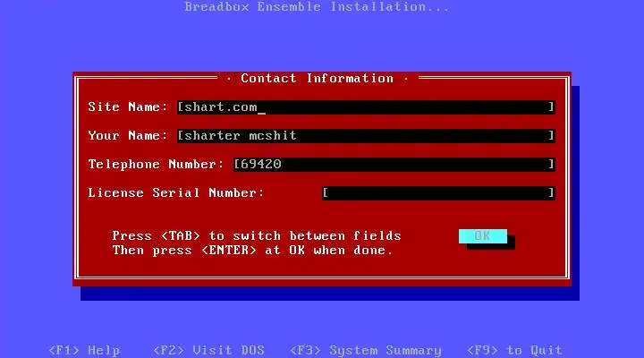Viewport: 644px width, 358px height.
Task: Click the Then press ENTER instruction line
Action: (x=252, y=251)
